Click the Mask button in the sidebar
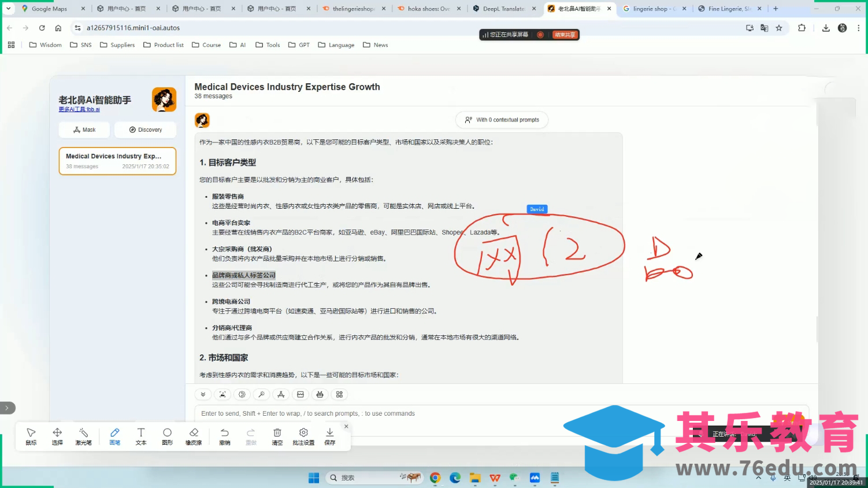The height and width of the screenshot is (488, 868). coord(84,130)
